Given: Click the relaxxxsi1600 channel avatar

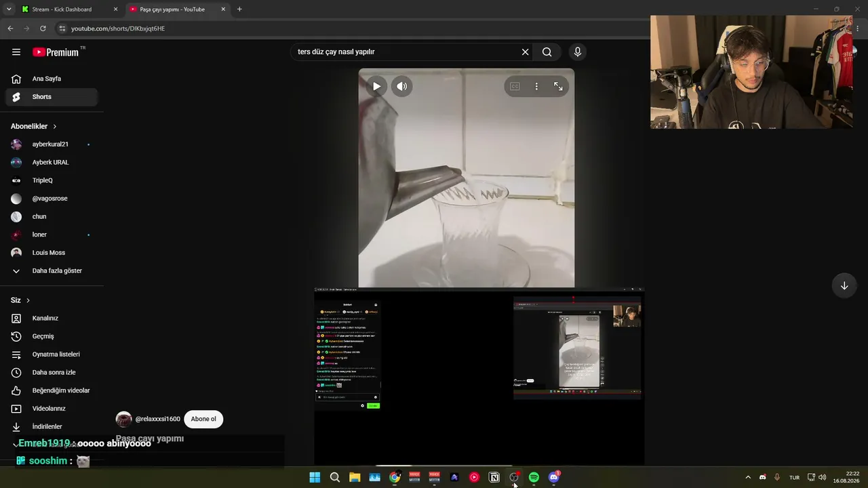Looking at the screenshot, I should (123, 419).
